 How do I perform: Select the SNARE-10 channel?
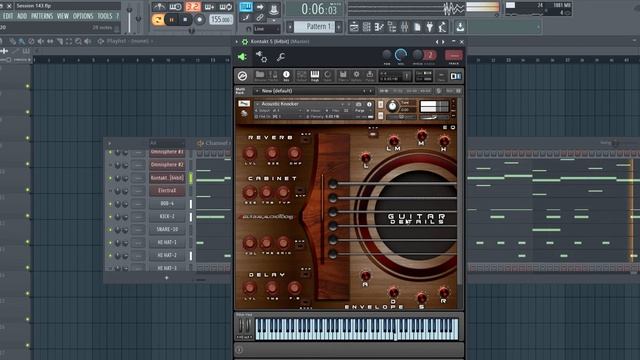167,229
